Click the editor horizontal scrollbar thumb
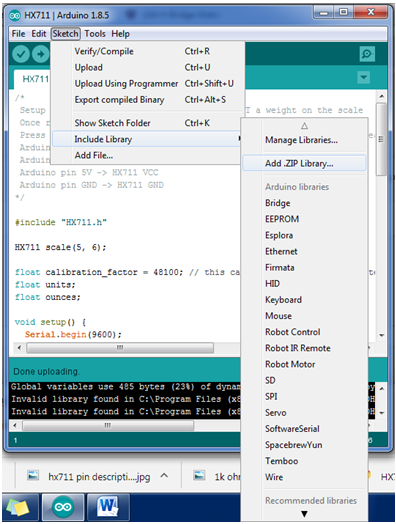This screenshot has width=396, height=524. (120, 348)
